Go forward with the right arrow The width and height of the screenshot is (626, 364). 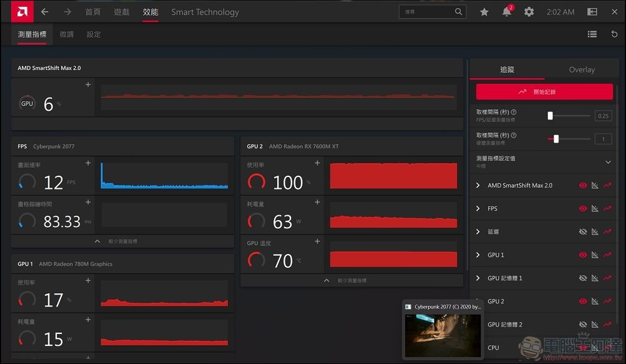pos(68,12)
